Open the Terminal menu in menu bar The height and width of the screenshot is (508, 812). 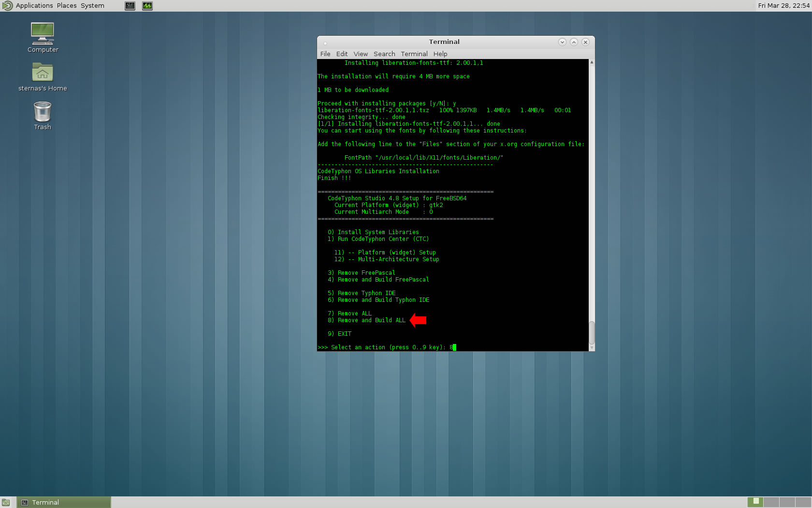pyautogui.click(x=414, y=54)
